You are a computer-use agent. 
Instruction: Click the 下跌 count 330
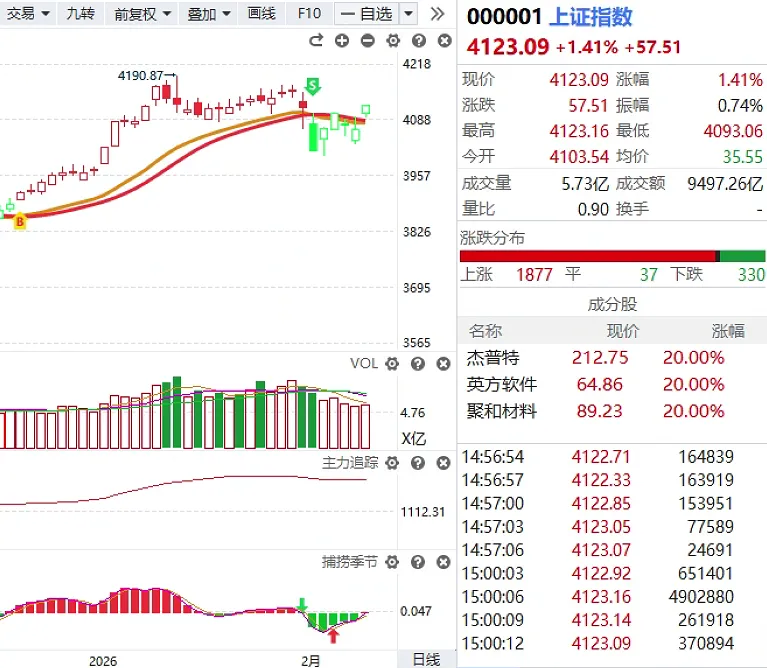tap(751, 275)
